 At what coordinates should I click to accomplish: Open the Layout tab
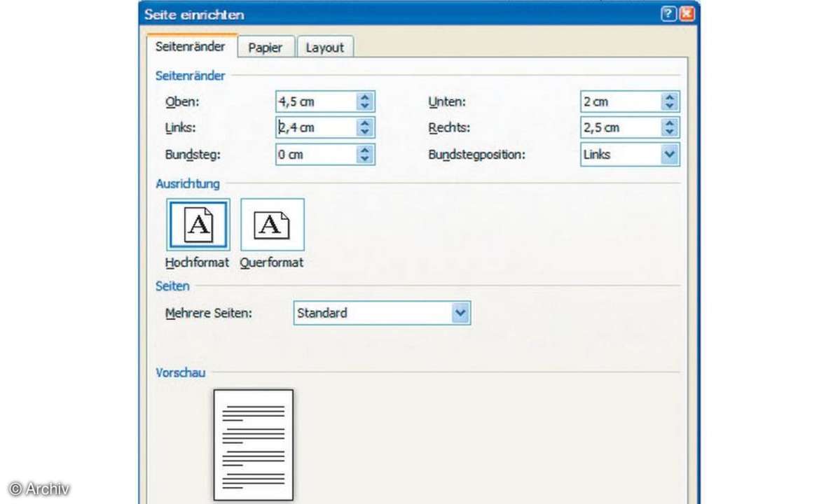tap(324, 48)
